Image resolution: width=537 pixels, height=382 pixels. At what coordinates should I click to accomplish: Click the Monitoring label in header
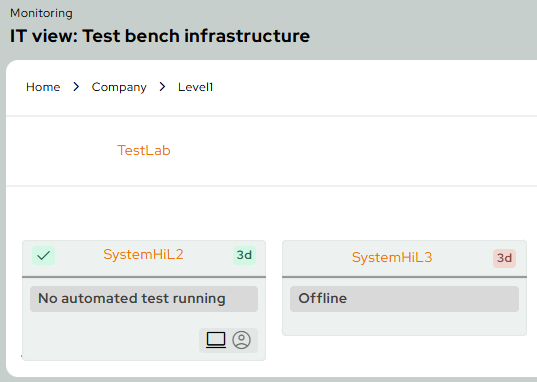41,13
